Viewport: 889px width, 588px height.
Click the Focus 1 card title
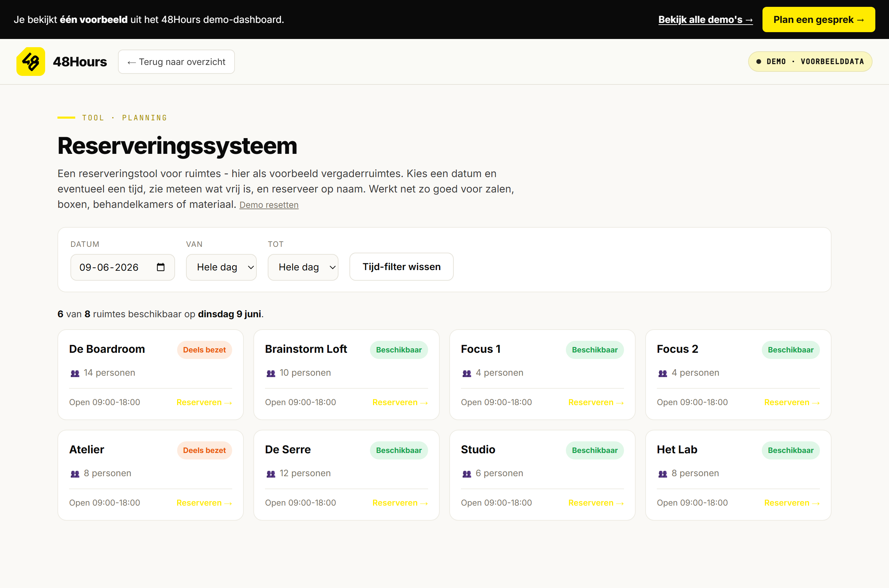[480, 349]
